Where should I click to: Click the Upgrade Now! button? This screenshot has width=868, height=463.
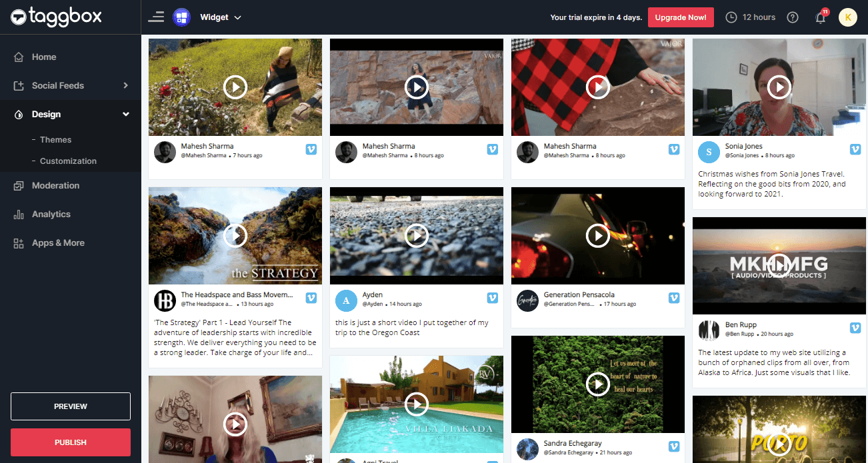point(681,17)
